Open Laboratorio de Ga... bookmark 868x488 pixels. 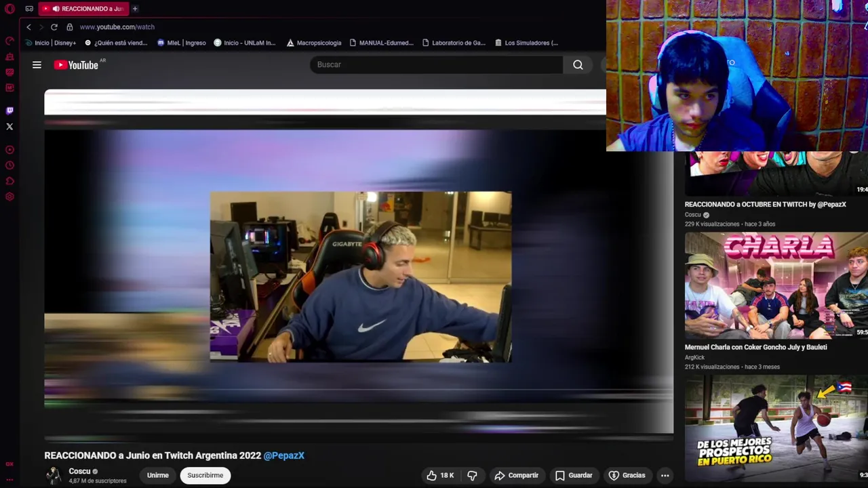coord(454,43)
